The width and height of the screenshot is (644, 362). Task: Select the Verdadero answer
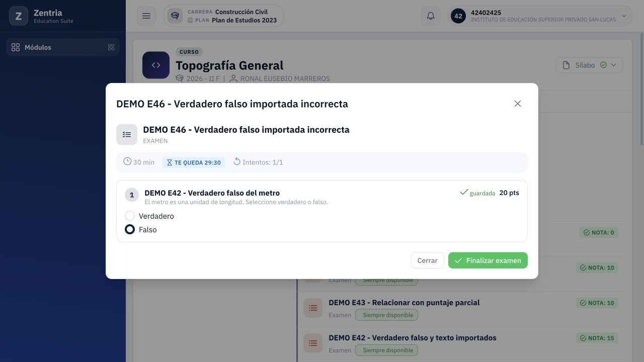point(130,216)
